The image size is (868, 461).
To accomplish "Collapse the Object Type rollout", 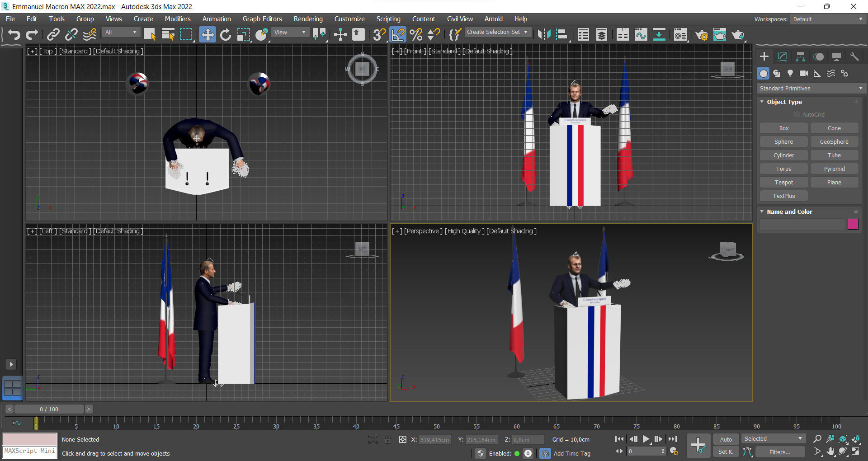I will (x=784, y=102).
